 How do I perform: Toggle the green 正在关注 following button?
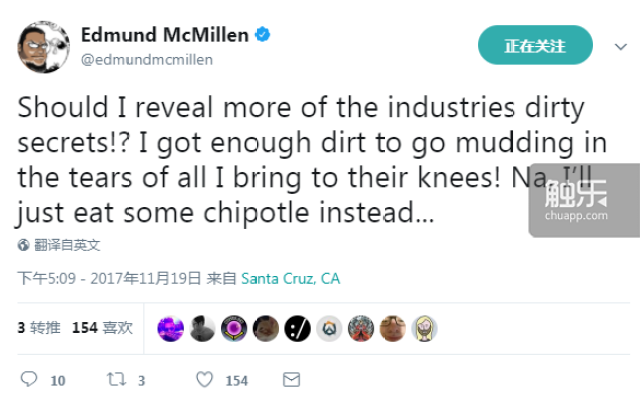[x=535, y=46]
